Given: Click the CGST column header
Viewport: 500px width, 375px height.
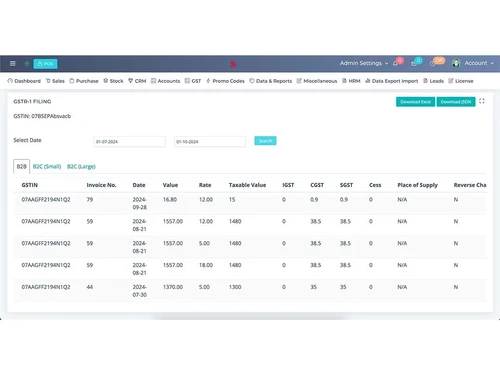Looking at the screenshot, I should 317,185.
